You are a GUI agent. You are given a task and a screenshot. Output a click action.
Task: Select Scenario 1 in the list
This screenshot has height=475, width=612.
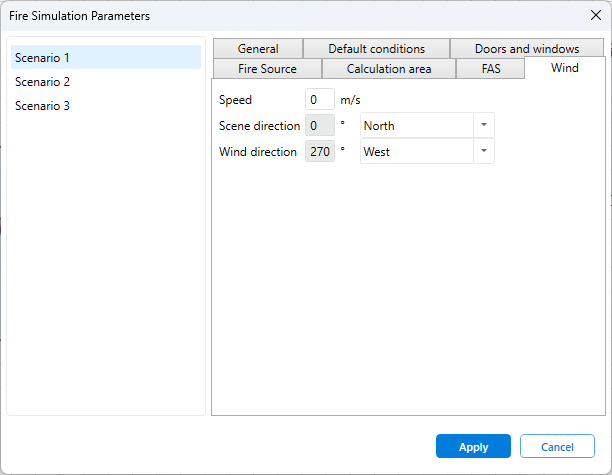[x=105, y=58]
